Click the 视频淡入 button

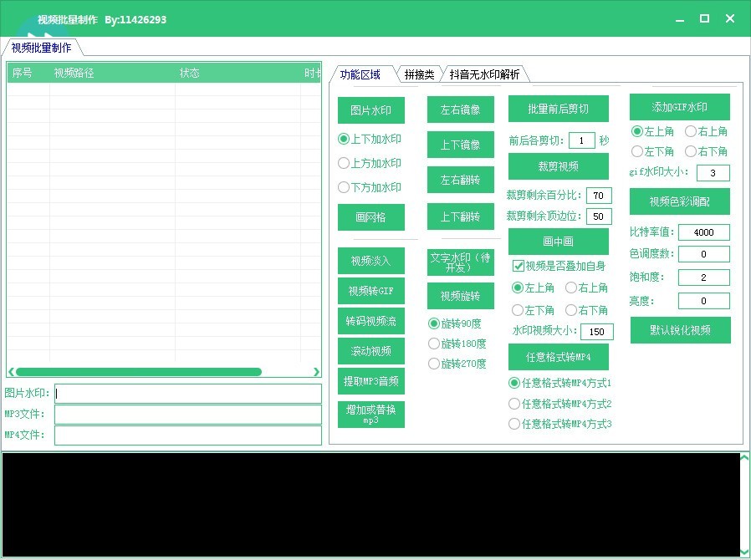coord(370,261)
